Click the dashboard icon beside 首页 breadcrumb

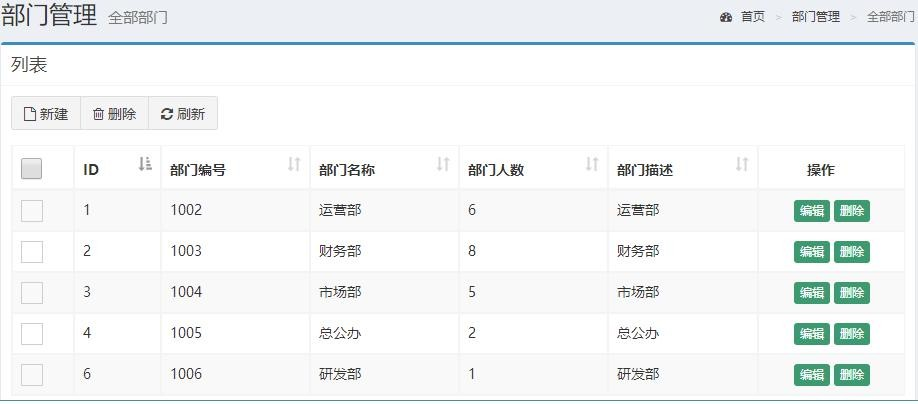tap(726, 17)
